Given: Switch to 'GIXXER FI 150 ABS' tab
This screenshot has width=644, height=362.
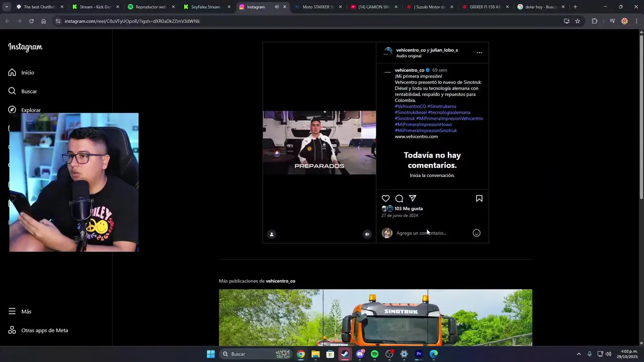Looking at the screenshot, I should click(484, 7).
